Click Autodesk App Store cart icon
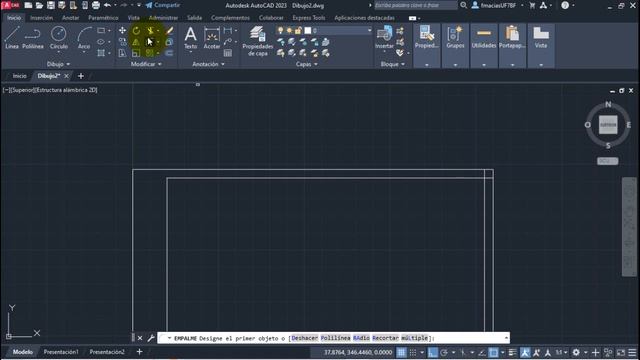640x360 pixels. 532,5
